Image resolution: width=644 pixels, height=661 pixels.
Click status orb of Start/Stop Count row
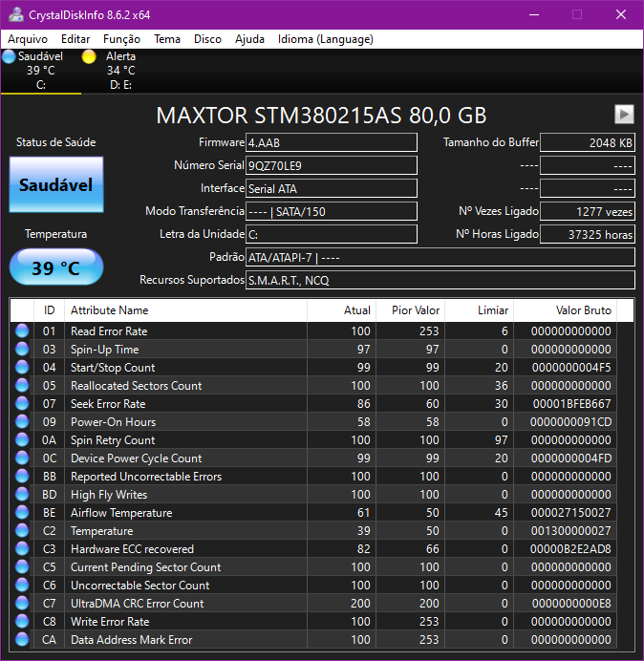(x=22, y=367)
